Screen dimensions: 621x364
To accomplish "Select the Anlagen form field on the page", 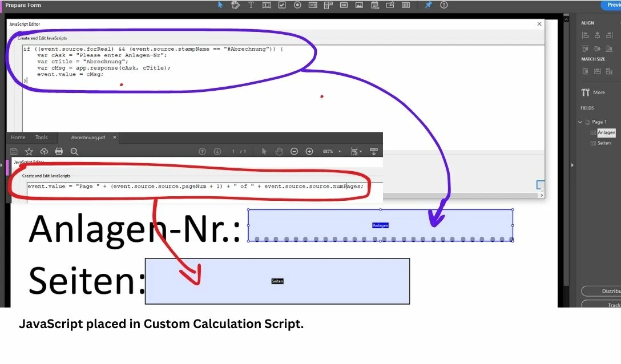I will pos(380,225).
